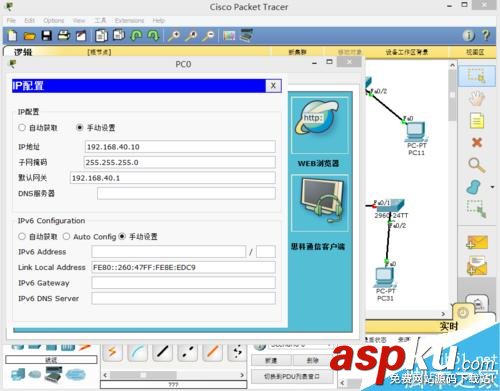The width and height of the screenshot is (500, 391).
Task: Close the IP配置 dialog with X
Action: click(273, 86)
